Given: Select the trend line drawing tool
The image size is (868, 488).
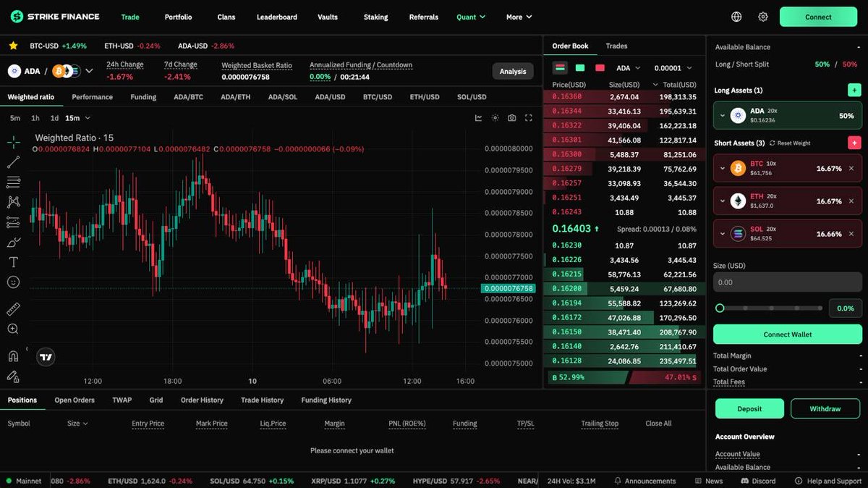Looking at the screenshot, I should (13, 162).
